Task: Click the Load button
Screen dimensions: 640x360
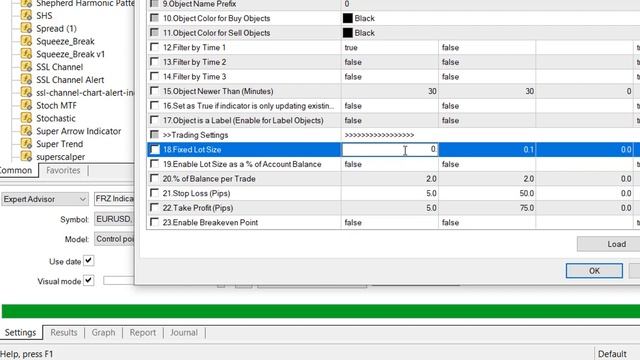Action: click(608, 244)
